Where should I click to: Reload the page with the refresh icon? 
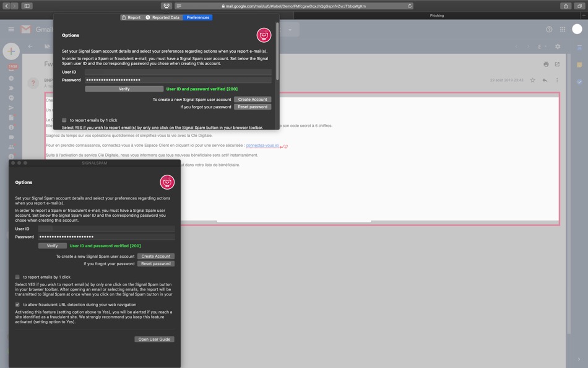tap(410, 6)
